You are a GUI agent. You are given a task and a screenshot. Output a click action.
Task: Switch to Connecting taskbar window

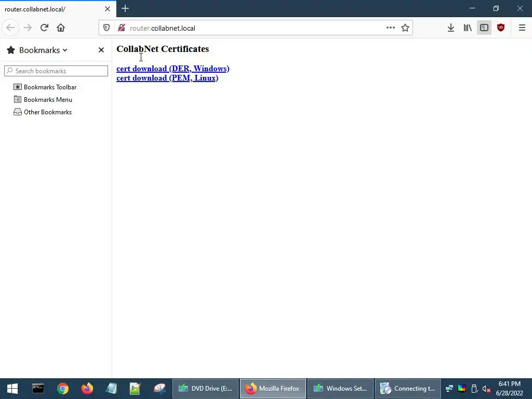click(408, 389)
